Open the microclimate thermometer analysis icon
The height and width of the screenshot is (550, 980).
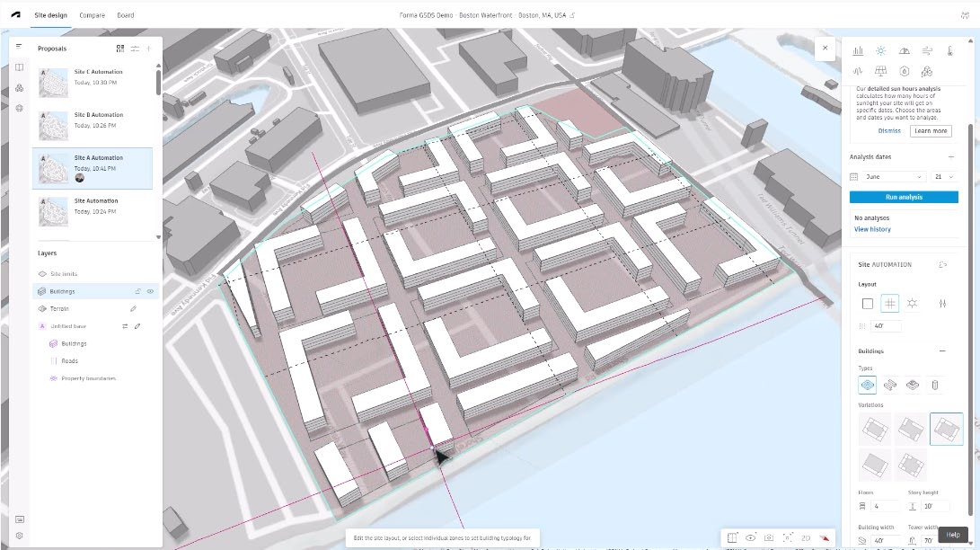(950, 50)
